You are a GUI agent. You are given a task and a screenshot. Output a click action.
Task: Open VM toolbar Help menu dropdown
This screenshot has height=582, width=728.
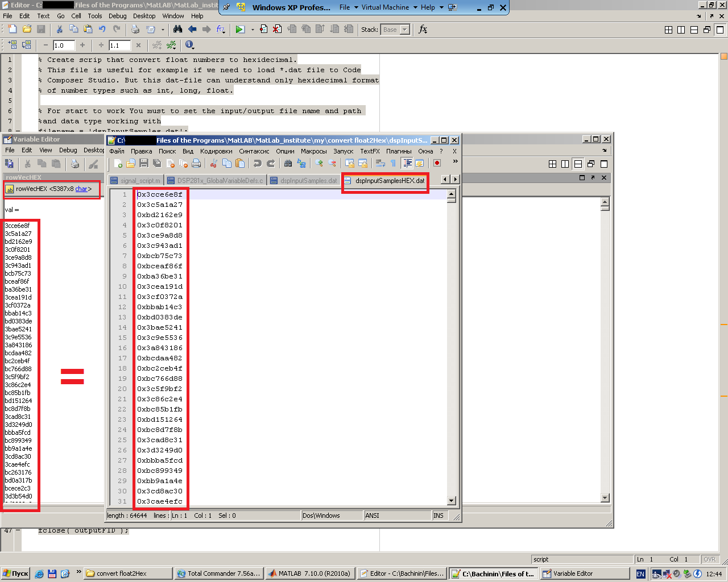432,7
